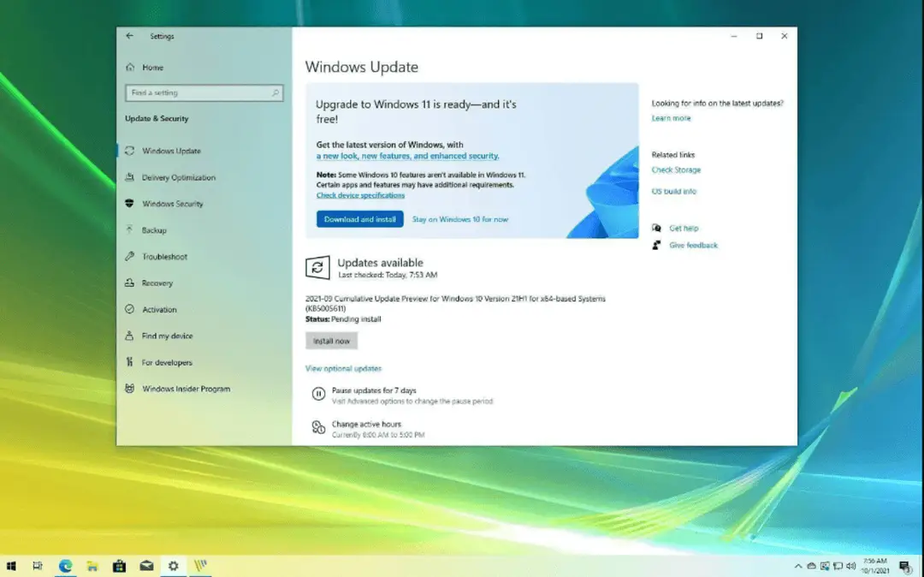The width and height of the screenshot is (924, 577).
Task: Open Microsoft Store from taskbar
Action: [x=119, y=567]
